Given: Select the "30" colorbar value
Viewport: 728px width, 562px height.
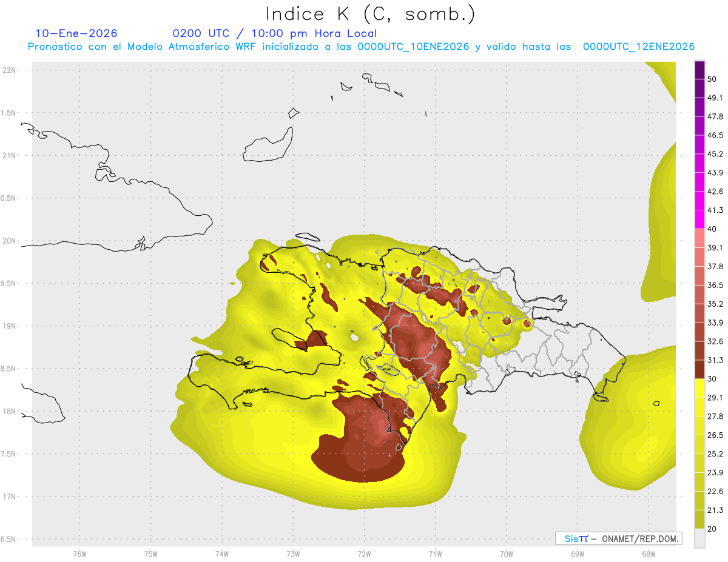Looking at the screenshot, I should (712, 379).
